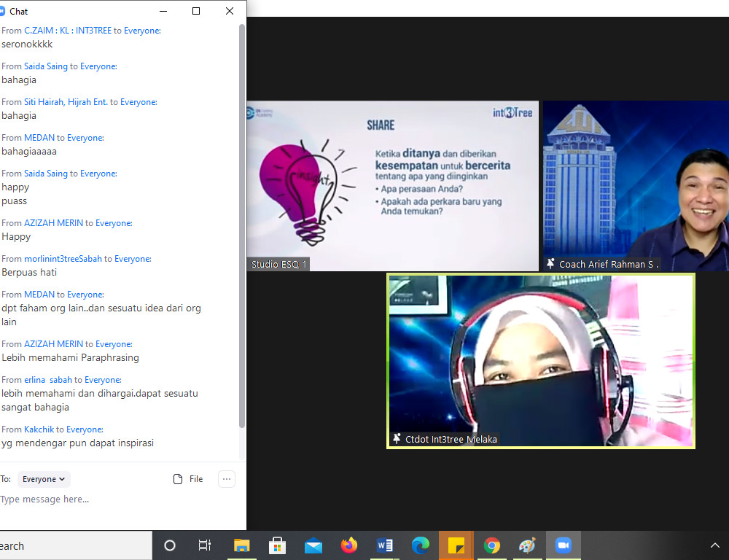729x560 pixels.
Task: Click the chat message input field
Action: [x=117, y=499]
